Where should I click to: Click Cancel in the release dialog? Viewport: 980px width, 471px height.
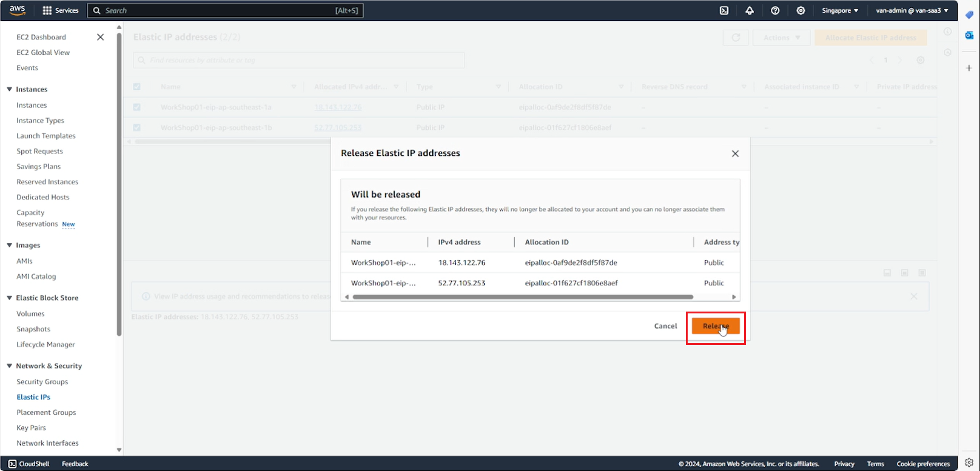point(665,326)
